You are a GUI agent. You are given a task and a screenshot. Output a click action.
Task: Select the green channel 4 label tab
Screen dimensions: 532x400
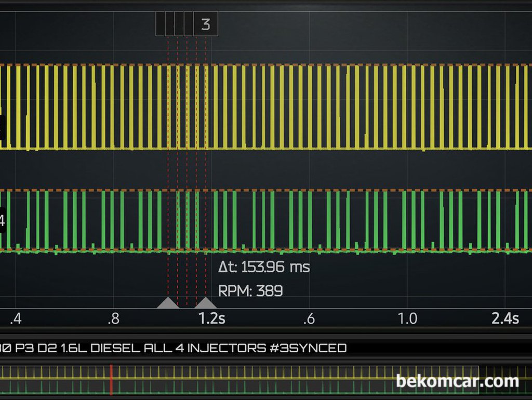2,222
